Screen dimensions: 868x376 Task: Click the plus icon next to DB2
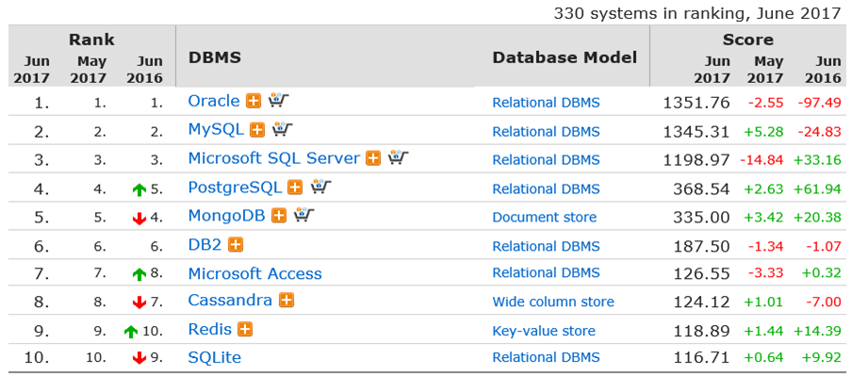pyautogui.click(x=236, y=245)
